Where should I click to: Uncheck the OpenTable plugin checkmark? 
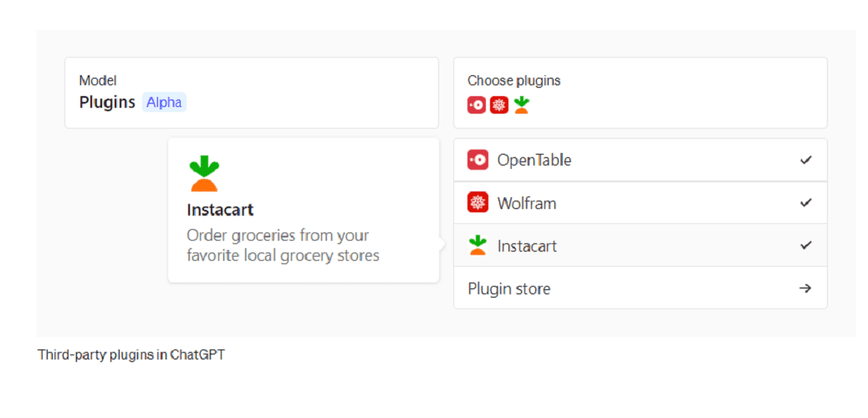805,160
